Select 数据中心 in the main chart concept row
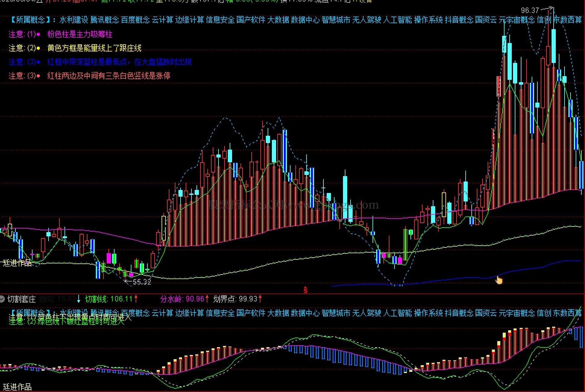 305,20
